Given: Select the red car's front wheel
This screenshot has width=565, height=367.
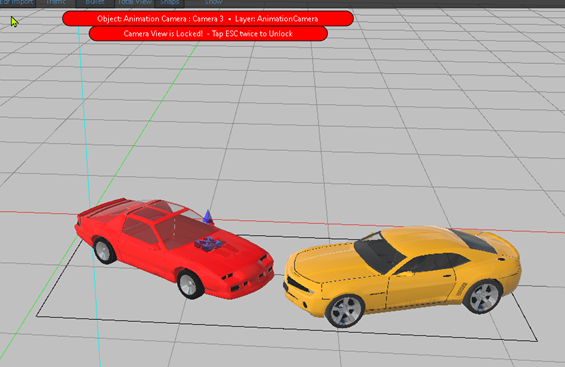Looking at the screenshot, I should click(190, 285).
